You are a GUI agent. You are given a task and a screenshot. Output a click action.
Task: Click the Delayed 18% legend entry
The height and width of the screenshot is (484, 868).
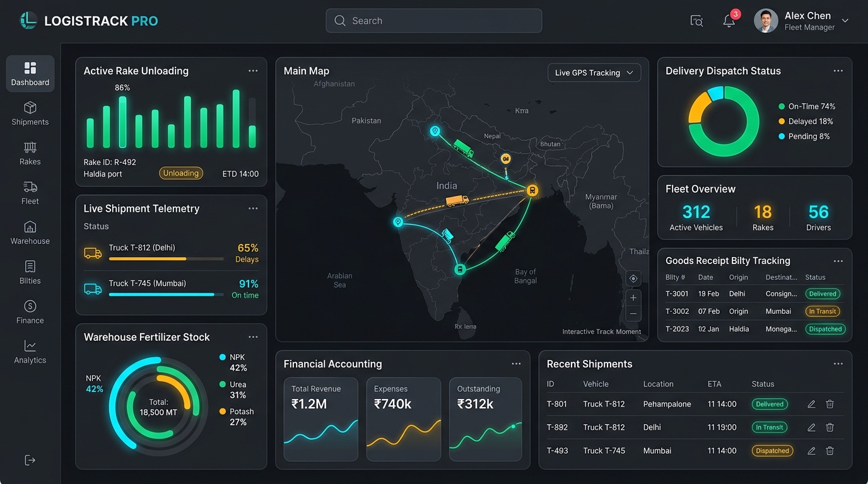point(806,121)
